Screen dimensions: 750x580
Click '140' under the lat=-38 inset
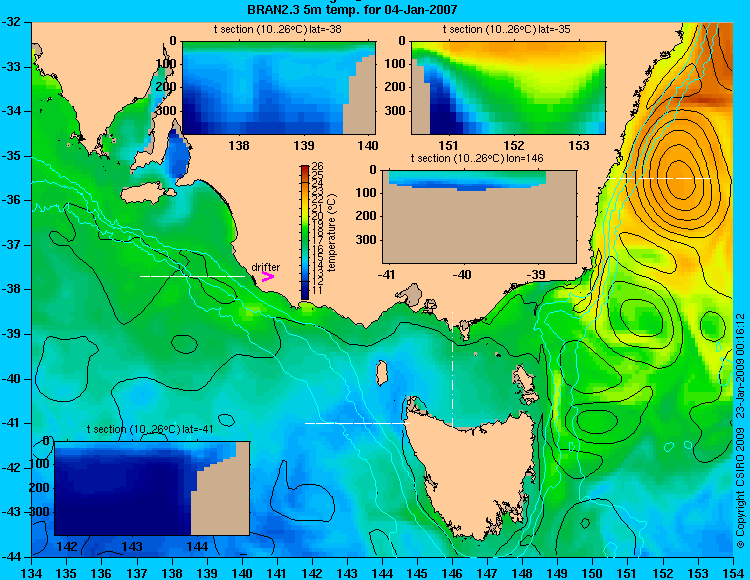point(368,145)
